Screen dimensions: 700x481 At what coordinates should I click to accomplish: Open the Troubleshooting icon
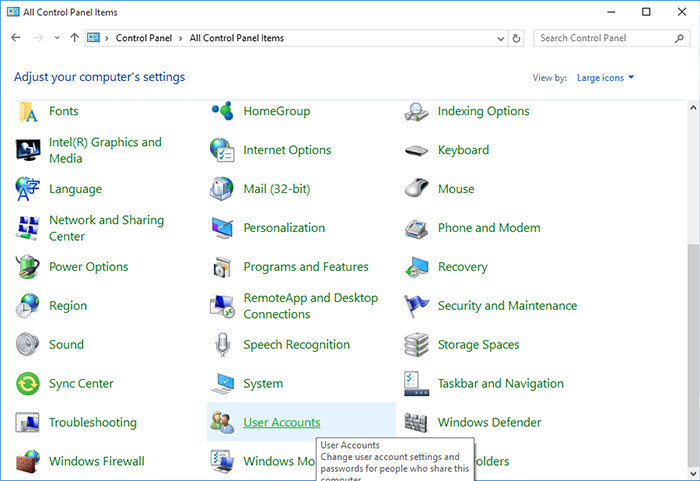point(28,422)
